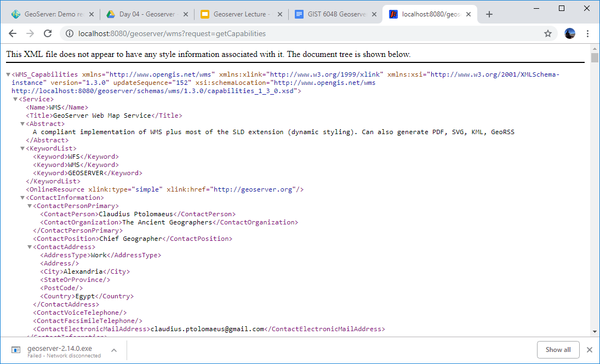Open a new tab with plus button
The height and width of the screenshot is (364, 600).
click(x=489, y=15)
